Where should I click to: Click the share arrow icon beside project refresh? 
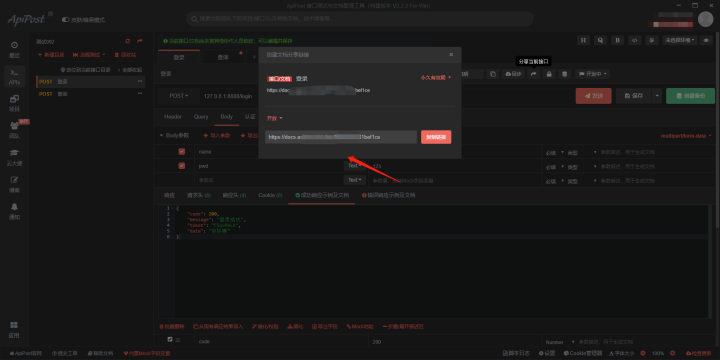(x=140, y=41)
